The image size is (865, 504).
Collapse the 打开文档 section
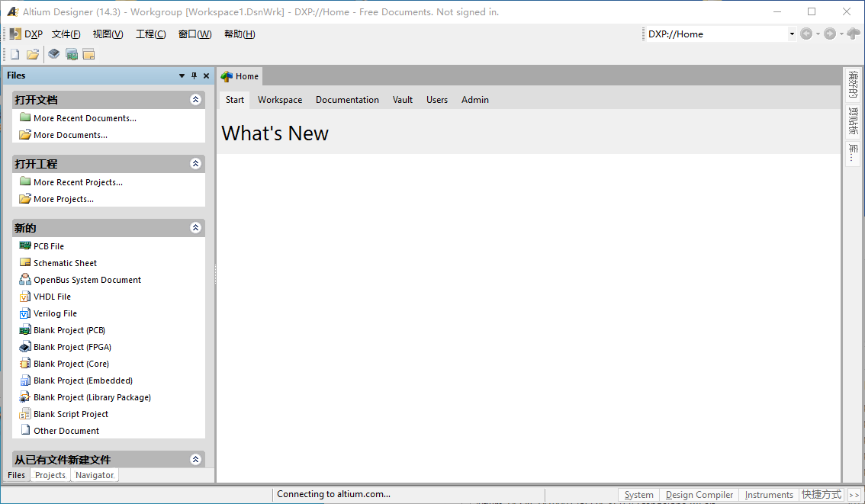195,100
